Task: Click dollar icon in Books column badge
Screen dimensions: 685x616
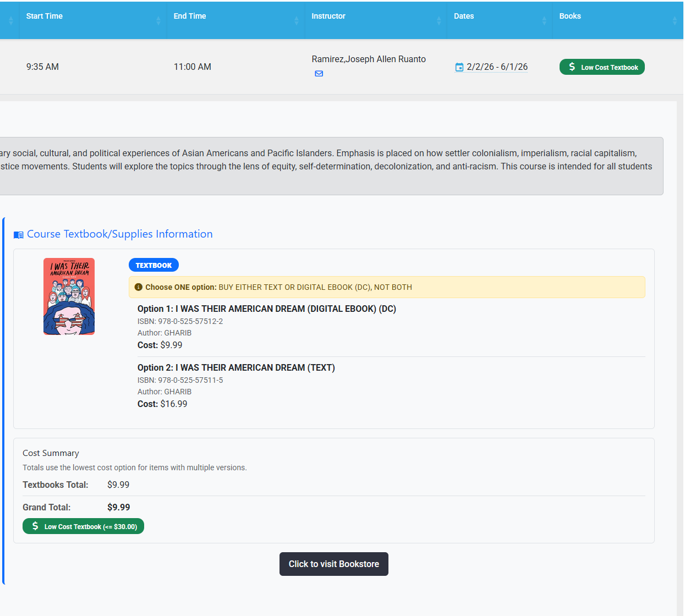Action: (x=572, y=67)
